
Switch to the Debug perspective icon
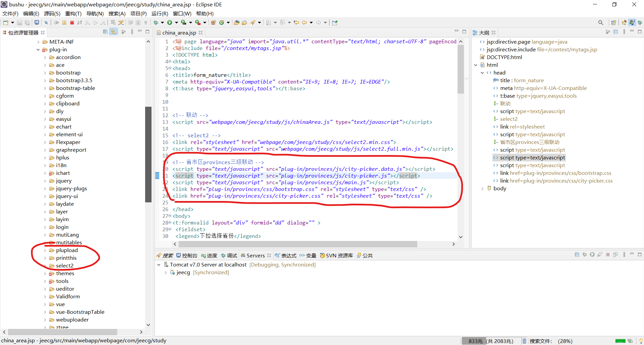(x=640, y=22)
